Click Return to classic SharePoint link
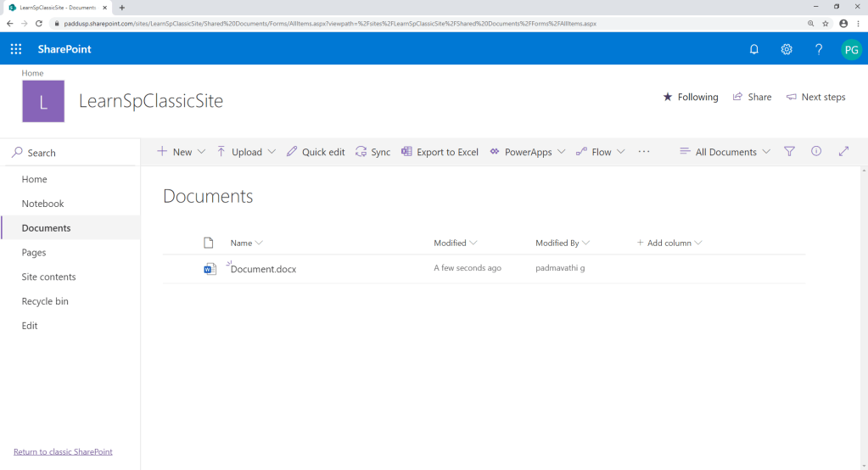868x470 pixels. (63, 451)
